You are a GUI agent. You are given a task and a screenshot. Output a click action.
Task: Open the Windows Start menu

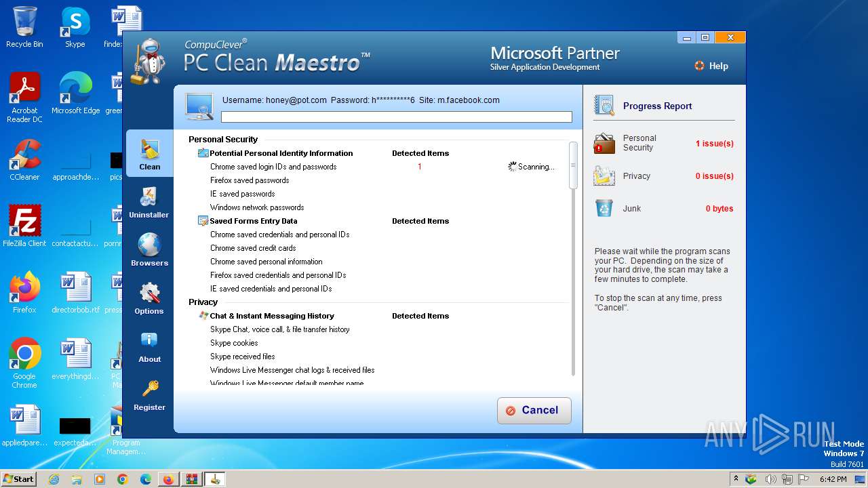(19, 479)
